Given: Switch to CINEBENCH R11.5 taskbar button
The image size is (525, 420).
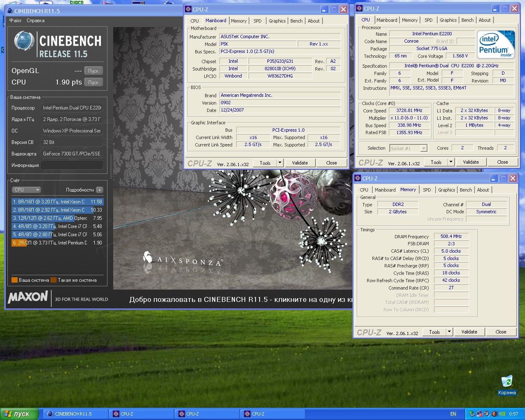Looking at the screenshot, I should click(76, 414).
